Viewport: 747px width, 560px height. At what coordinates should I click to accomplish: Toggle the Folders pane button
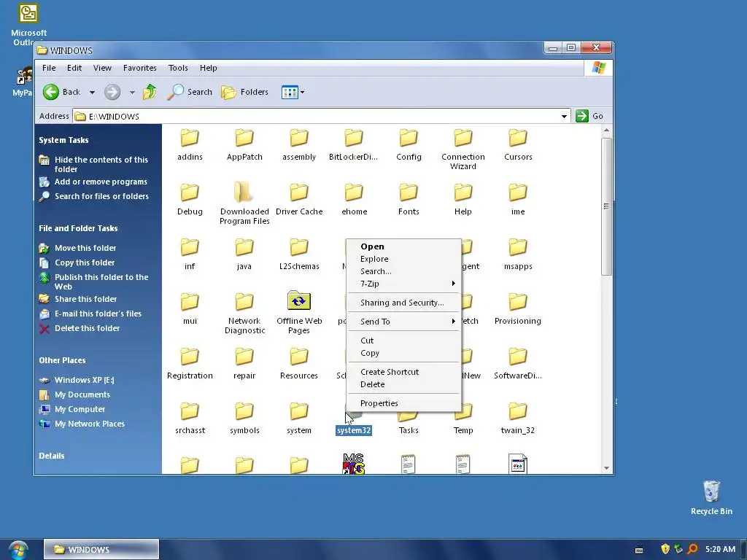point(245,92)
